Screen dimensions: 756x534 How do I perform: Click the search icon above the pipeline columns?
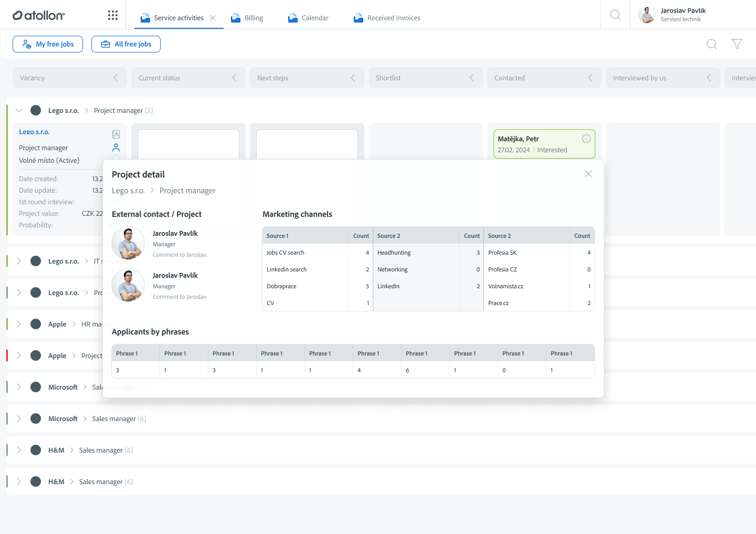[x=711, y=44]
